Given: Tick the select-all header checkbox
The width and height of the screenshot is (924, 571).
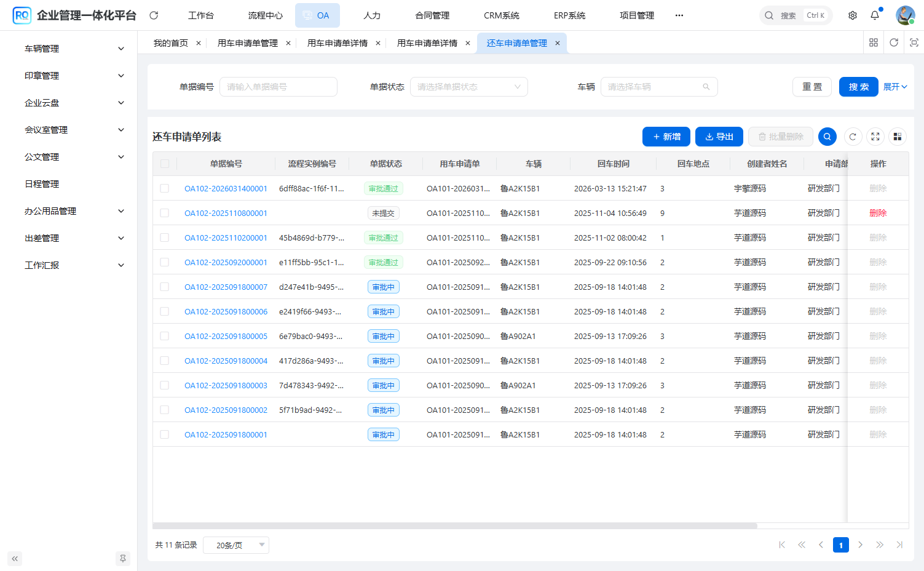Looking at the screenshot, I should [x=165, y=164].
